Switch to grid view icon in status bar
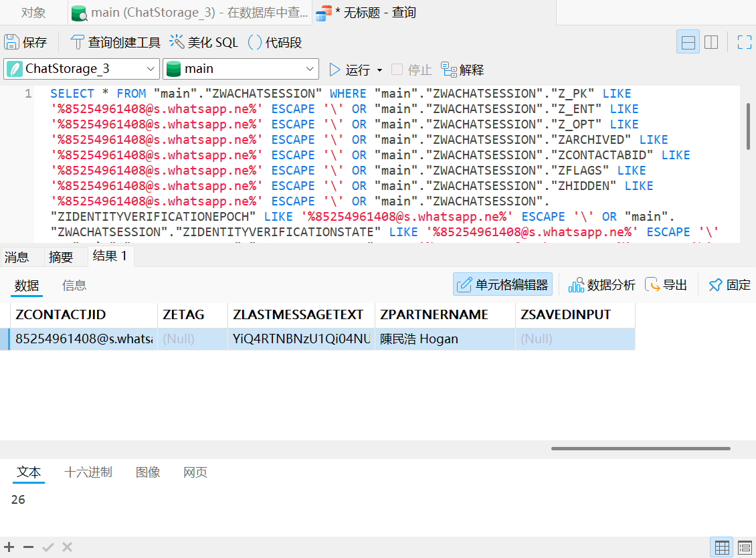Image resolution: width=756 pixels, height=558 pixels. tap(722, 547)
